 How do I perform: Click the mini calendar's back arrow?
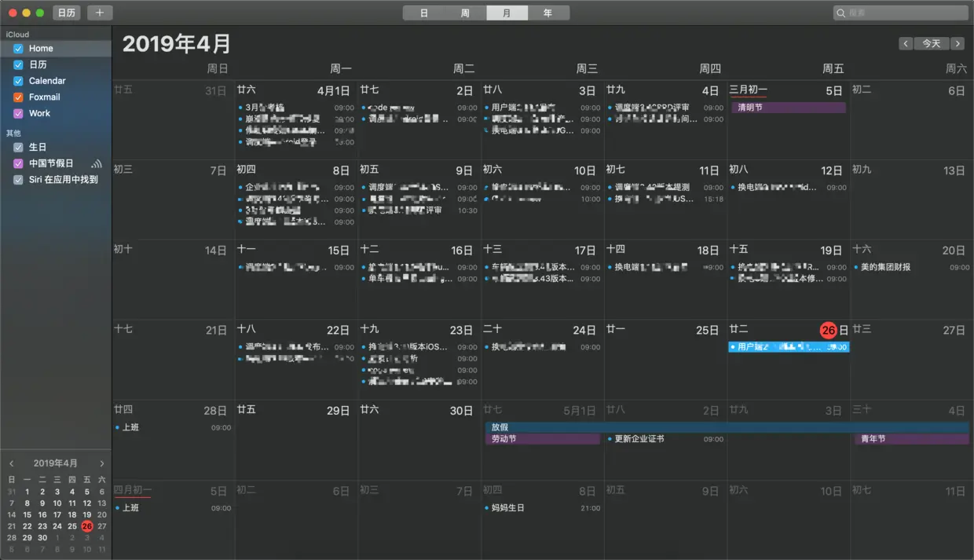pos(11,463)
